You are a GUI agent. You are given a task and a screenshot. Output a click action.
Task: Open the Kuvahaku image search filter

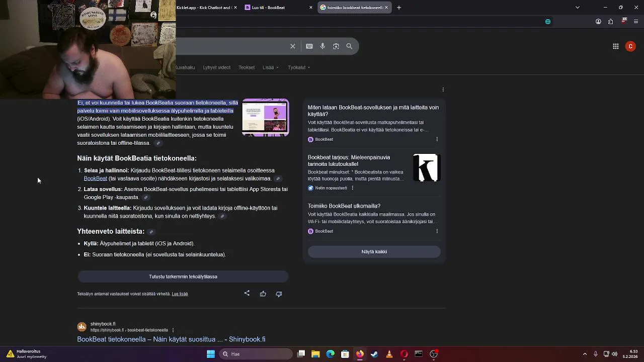(x=185, y=67)
